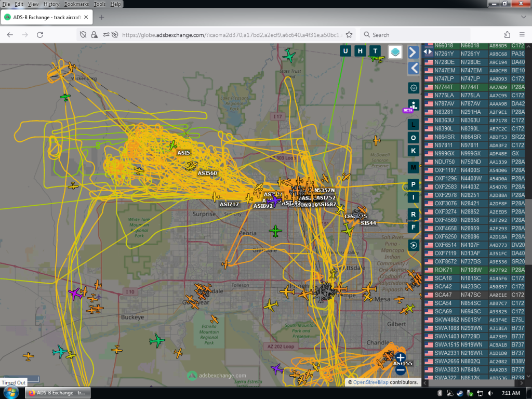
Task: Select the N999GX row
Action: (474, 154)
